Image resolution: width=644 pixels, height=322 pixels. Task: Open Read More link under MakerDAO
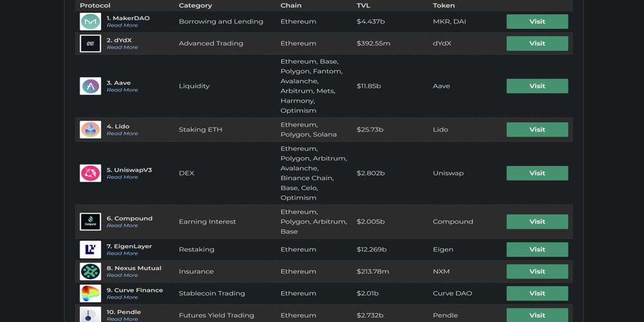122,26
